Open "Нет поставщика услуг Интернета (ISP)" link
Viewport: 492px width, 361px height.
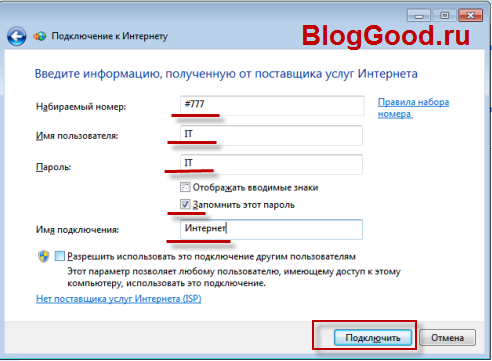(119, 299)
